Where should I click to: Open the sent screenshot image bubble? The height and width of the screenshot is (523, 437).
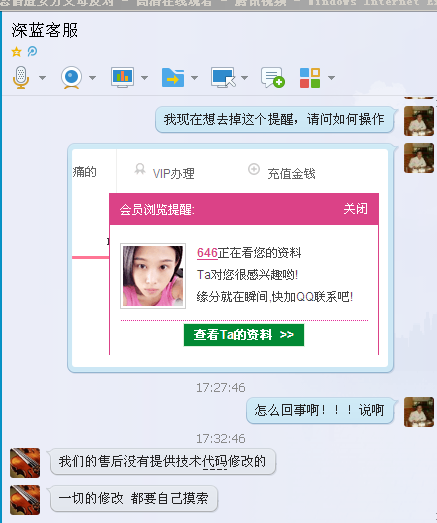point(230,258)
